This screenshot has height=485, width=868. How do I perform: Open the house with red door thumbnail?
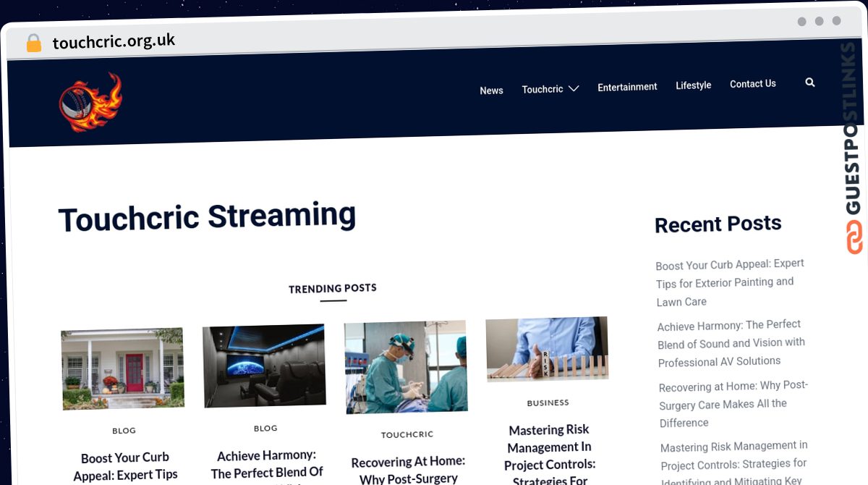coord(122,368)
